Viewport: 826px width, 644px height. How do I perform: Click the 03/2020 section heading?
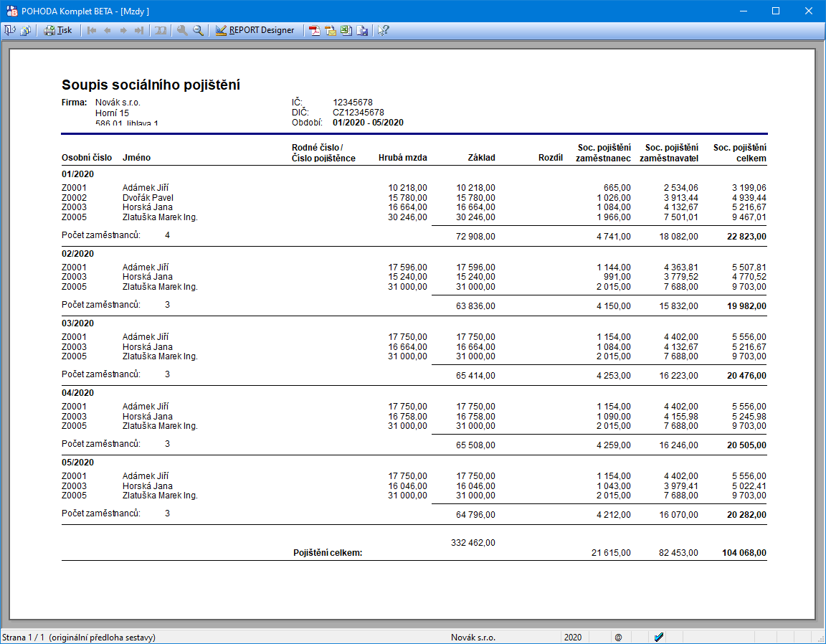(77, 323)
